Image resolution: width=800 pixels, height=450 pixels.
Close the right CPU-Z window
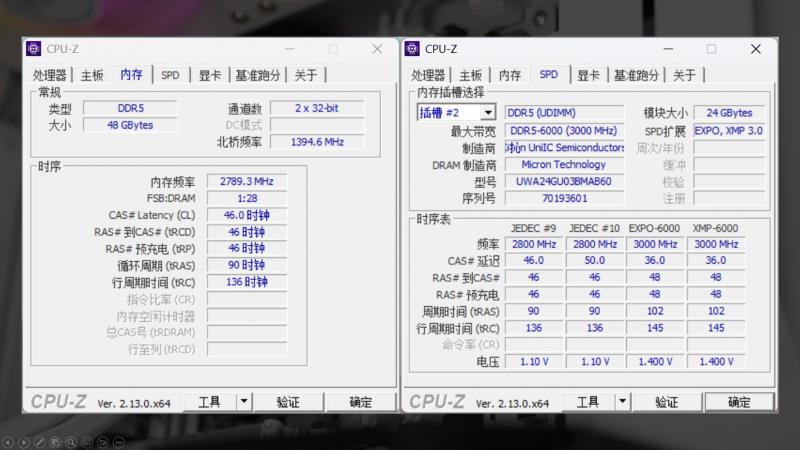pyautogui.click(x=756, y=49)
